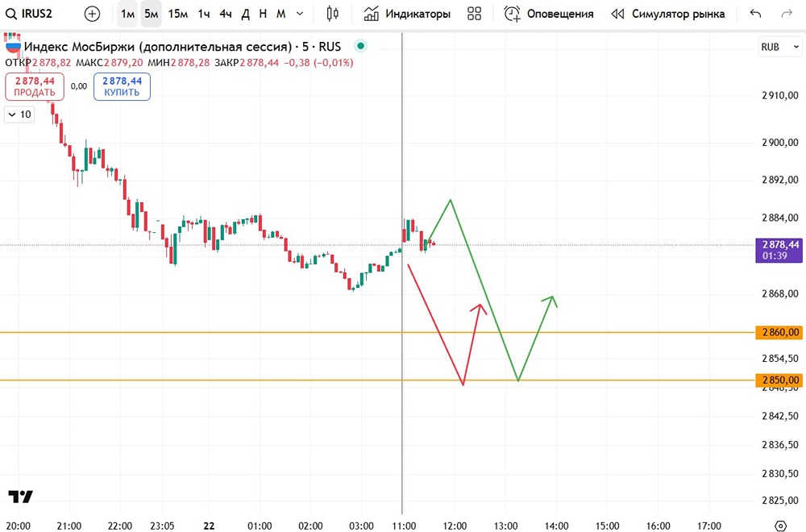Open TradingView logo link
This screenshot has width=806, height=532.
click(21, 497)
